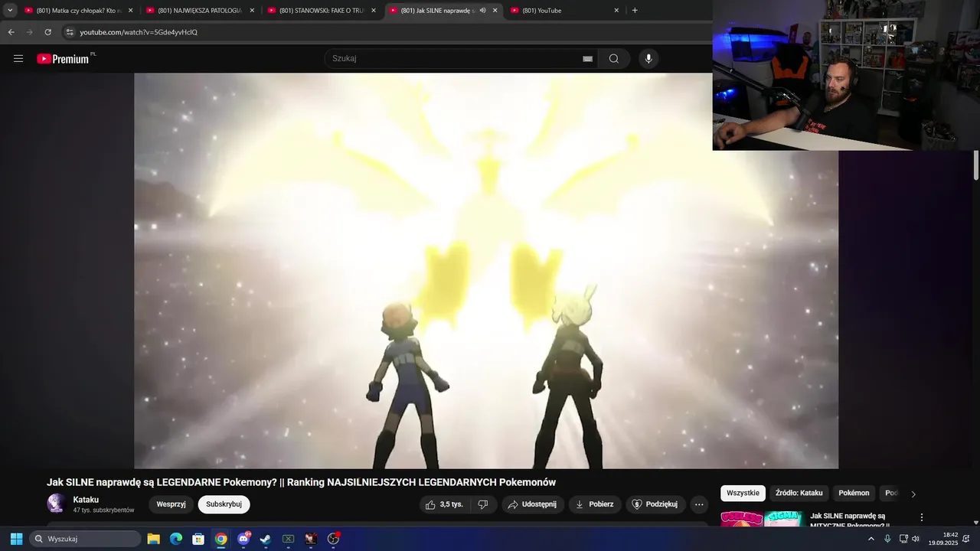This screenshot has height=551, width=980.
Task: Open the on-screen keyboard icon in search
Action: (x=587, y=59)
